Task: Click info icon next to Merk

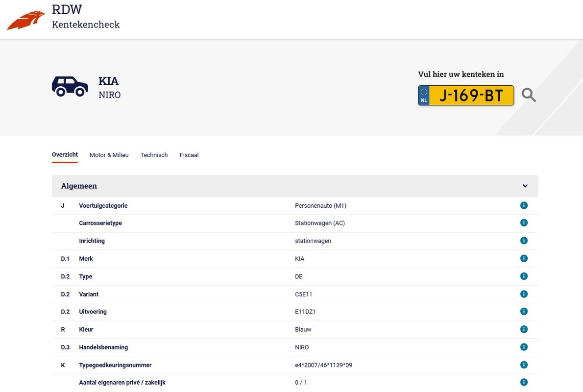Action: click(524, 258)
